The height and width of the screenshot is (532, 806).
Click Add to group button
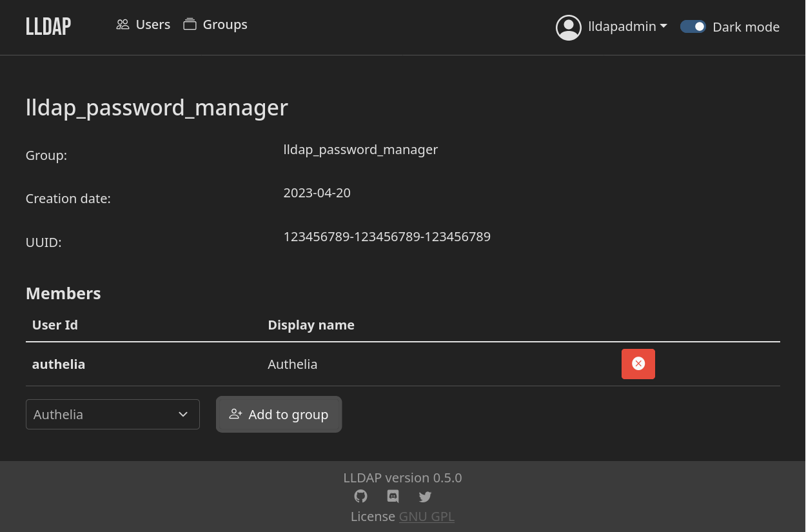pyautogui.click(x=279, y=414)
